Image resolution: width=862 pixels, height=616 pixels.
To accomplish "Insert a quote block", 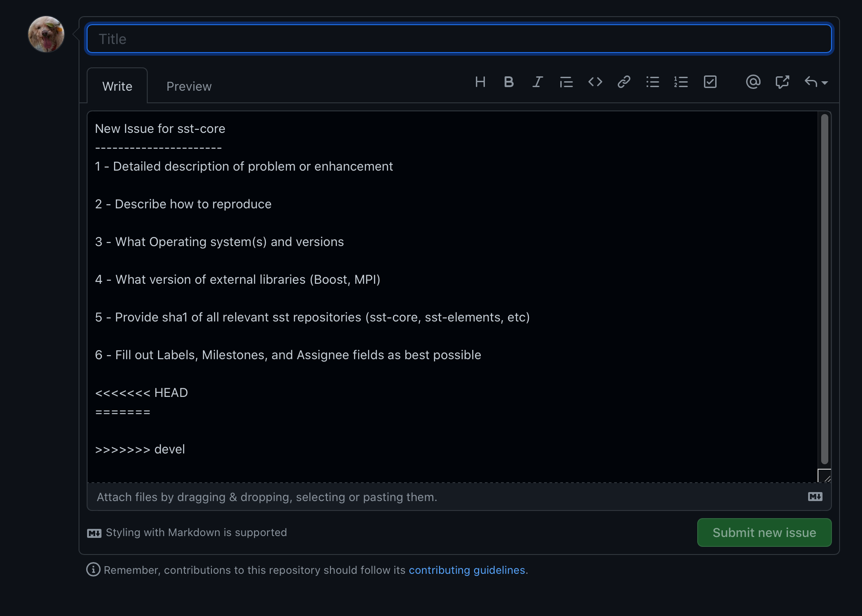I will [566, 82].
